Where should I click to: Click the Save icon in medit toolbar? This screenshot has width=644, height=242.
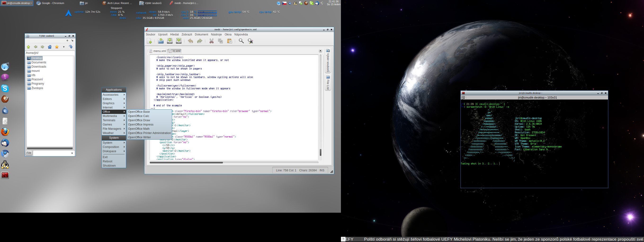coord(170,41)
